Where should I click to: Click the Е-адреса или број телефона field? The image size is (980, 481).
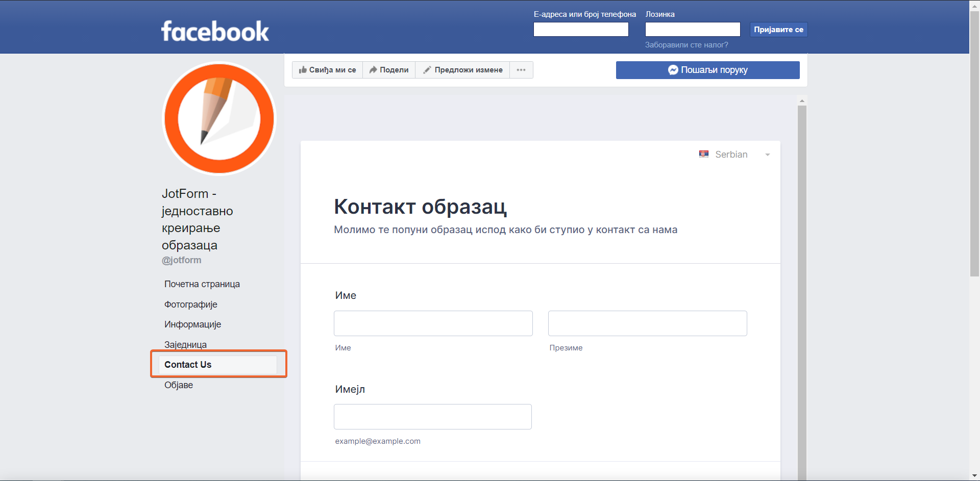click(581, 30)
